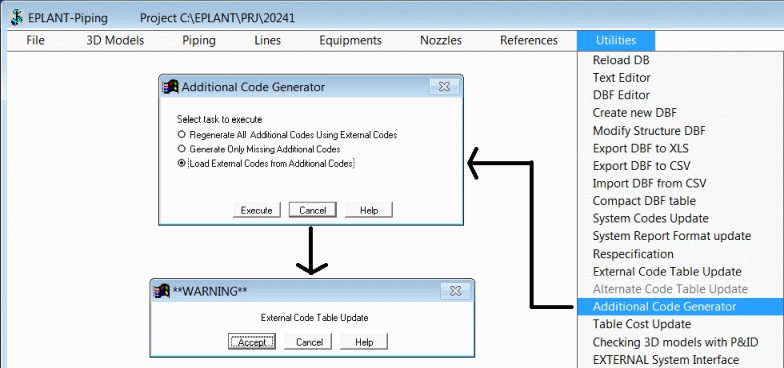Open the Nozzles menu

click(440, 40)
